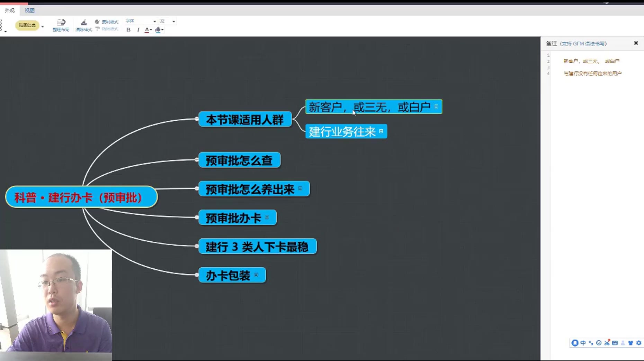The height and width of the screenshot is (361, 644).
Task: Select the 办卡包装 node
Action: point(232,275)
